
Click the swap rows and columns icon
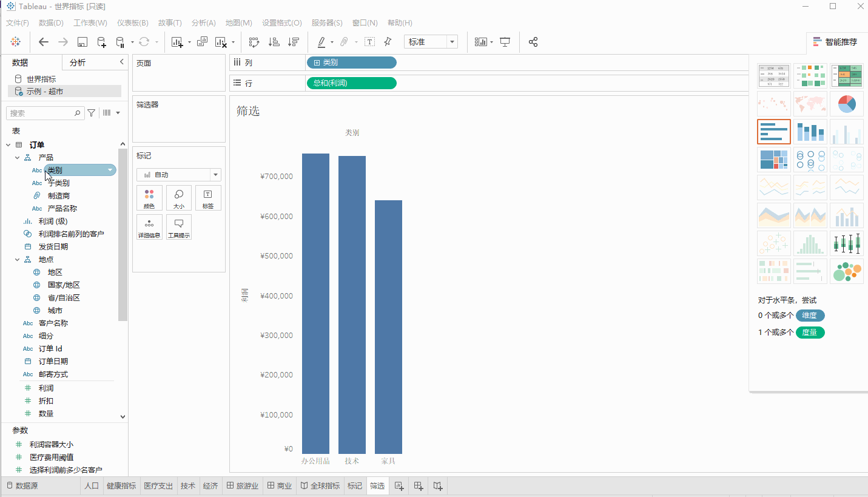coord(254,42)
